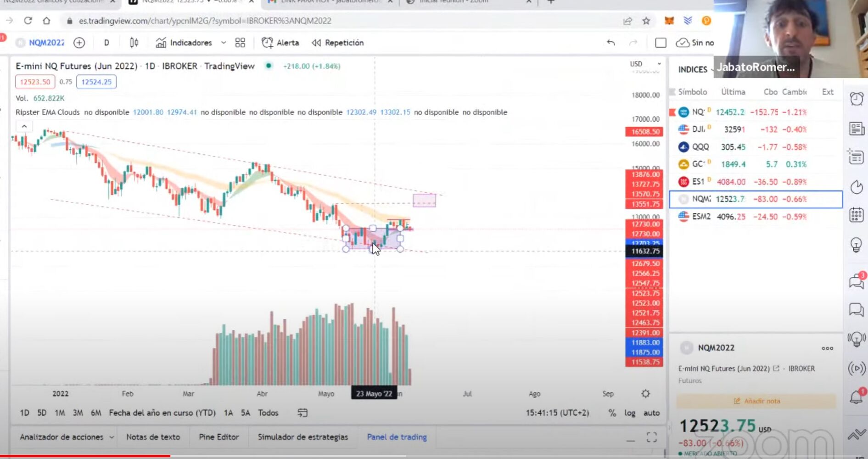Expand the Analizador de acciones dropdown arrow
The width and height of the screenshot is (868, 459).
(111, 437)
